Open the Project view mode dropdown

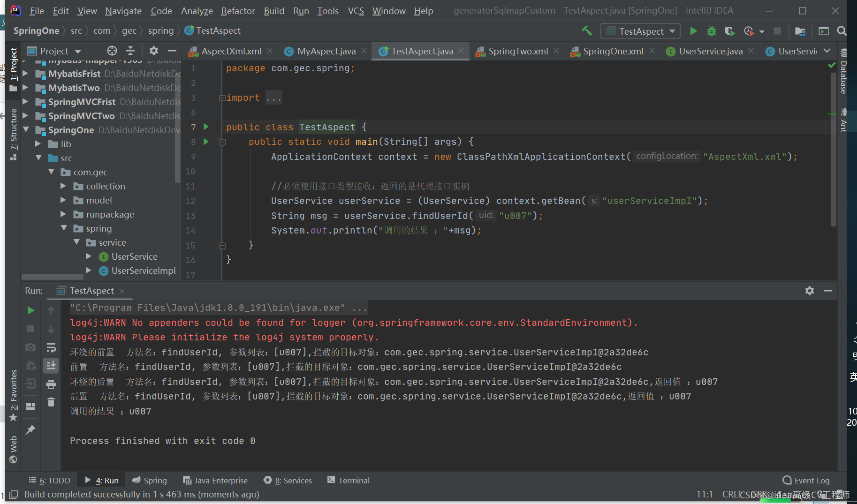tap(54, 51)
